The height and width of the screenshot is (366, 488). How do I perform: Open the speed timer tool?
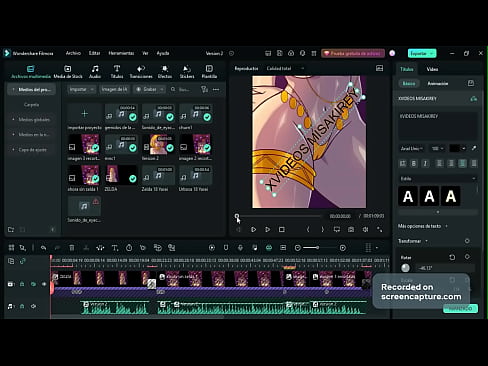click(129, 248)
